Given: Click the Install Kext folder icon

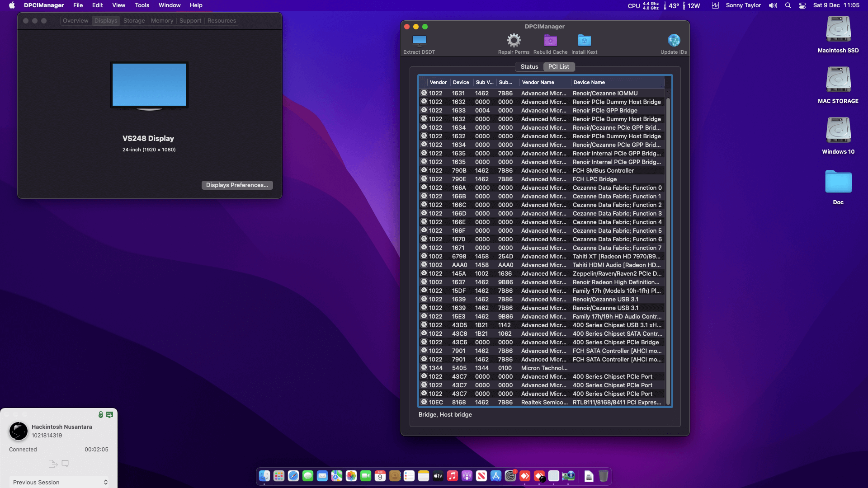Looking at the screenshot, I should coord(584,41).
